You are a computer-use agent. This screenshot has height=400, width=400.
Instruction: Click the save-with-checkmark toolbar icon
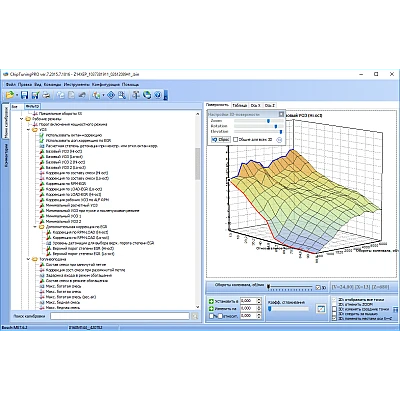pos(35,95)
